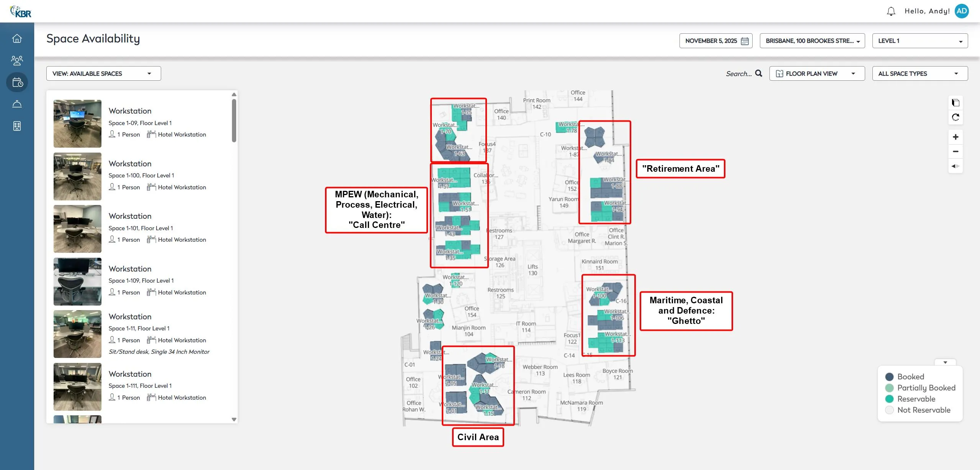Click the rotate floor plan icon

(955, 117)
